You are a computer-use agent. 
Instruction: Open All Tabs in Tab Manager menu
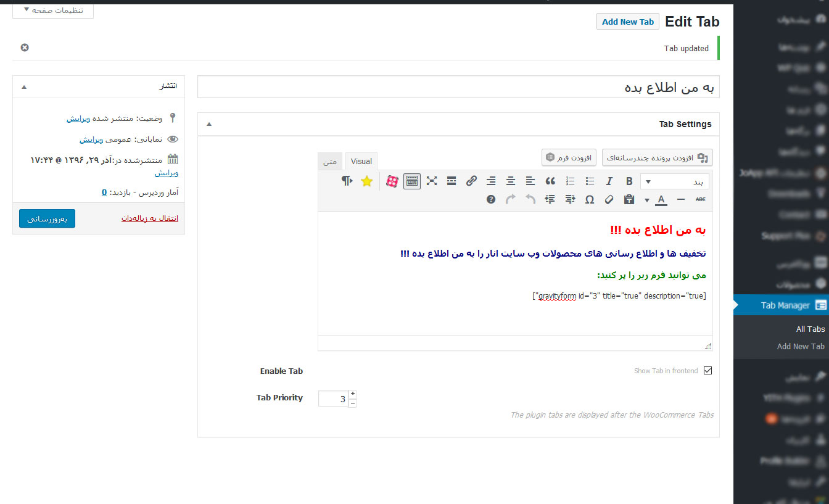(810, 329)
